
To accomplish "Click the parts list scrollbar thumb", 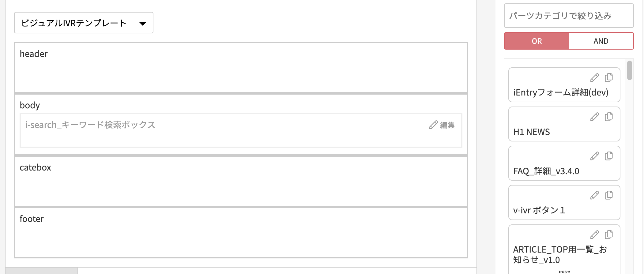I will (630, 70).
